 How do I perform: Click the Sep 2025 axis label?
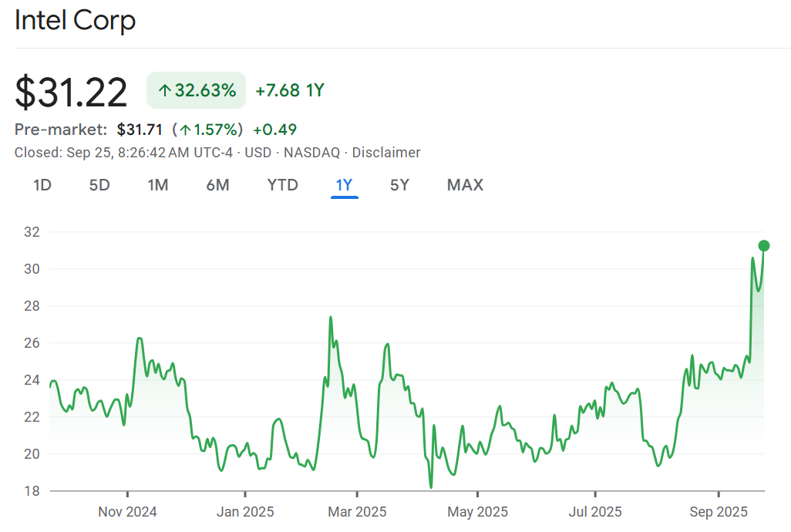click(719, 512)
